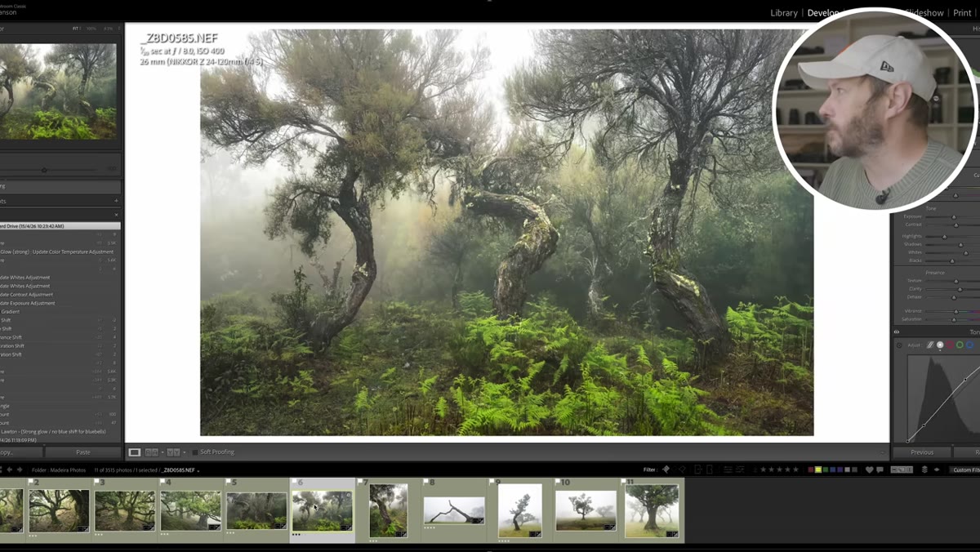
Task: Toggle the pick flag on thumbnail 3
Action: [96, 483]
